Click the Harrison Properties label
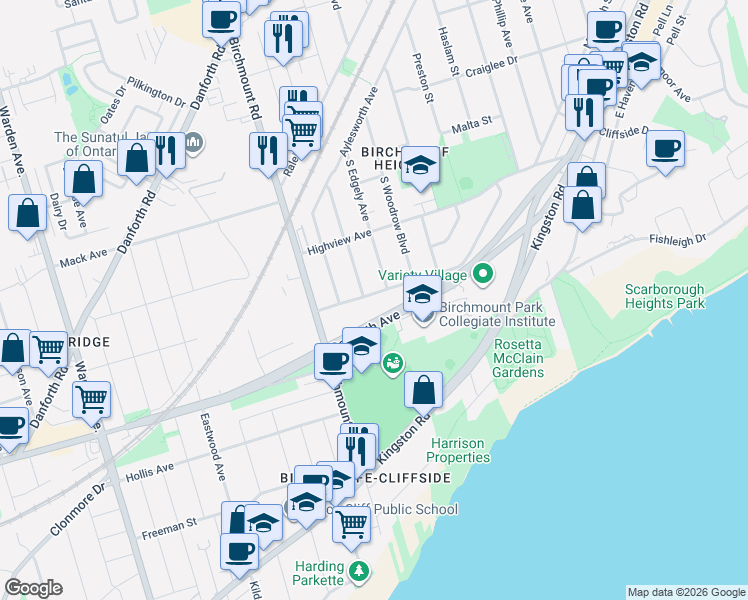Screen dimensions: 748x600 click(458, 450)
